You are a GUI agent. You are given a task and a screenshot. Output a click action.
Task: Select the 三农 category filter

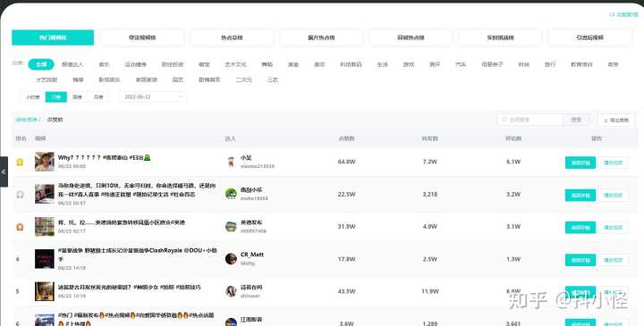[x=273, y=79]
